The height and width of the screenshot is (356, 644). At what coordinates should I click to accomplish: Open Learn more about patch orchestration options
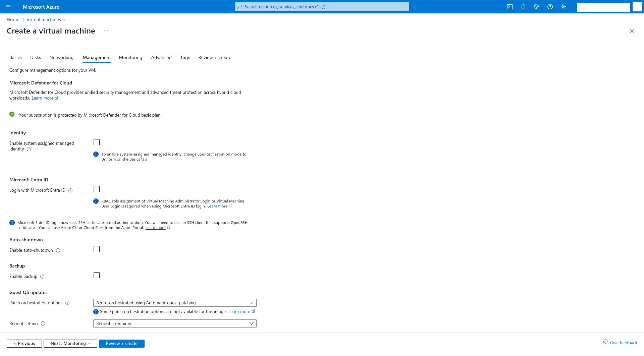(x=239, y=312)
